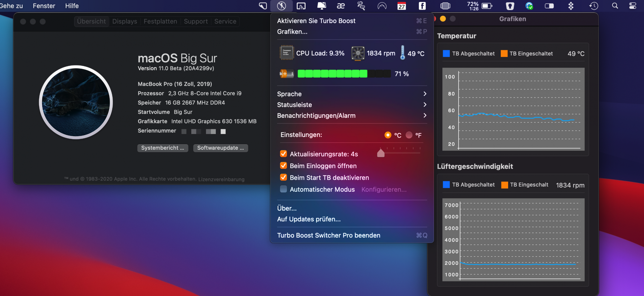
Task: Switch to the Übersicht tab
Action: click(91, 21)
